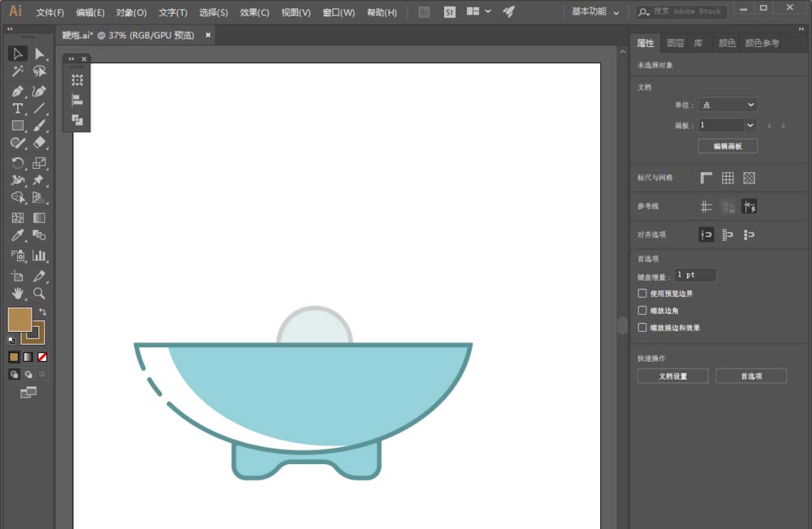Switch to the 颜色参考 panel tab
The width and height of the screenshot is (812, 529).
(762, 44)
